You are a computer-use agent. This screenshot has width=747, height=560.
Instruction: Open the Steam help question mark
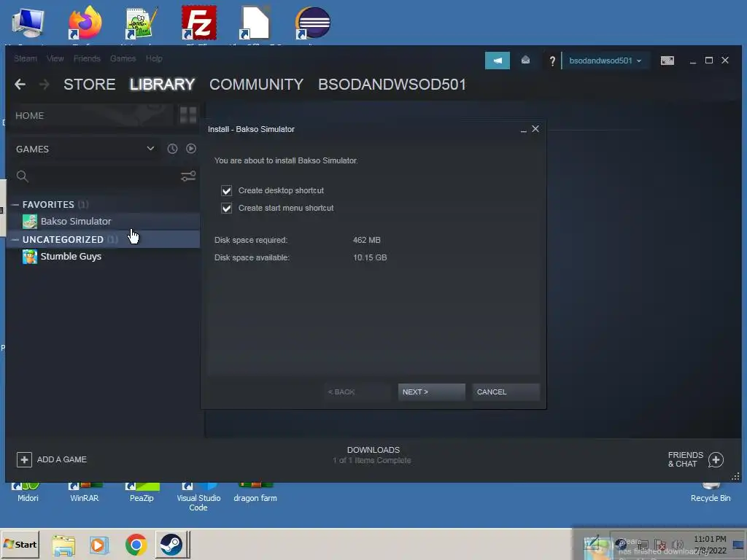point(552,61)
